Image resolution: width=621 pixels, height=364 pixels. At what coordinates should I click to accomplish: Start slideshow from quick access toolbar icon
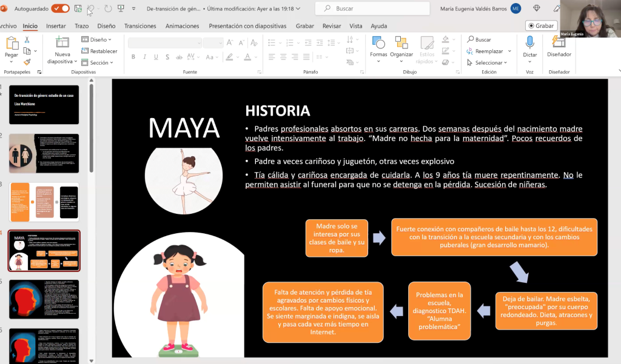pos(120,8)
